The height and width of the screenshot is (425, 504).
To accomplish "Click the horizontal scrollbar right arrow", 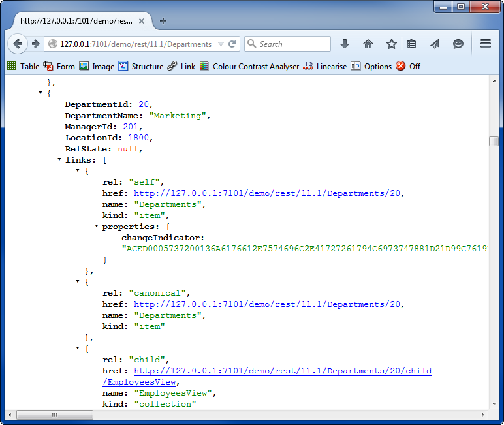I will coord(483,415).
